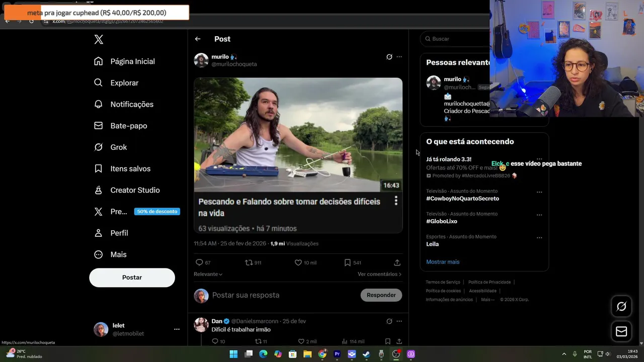This screenshot has width=644, height=362.
Task: Open Adobe Premiere Pro from taskbar
Action: tap(337, 354)
